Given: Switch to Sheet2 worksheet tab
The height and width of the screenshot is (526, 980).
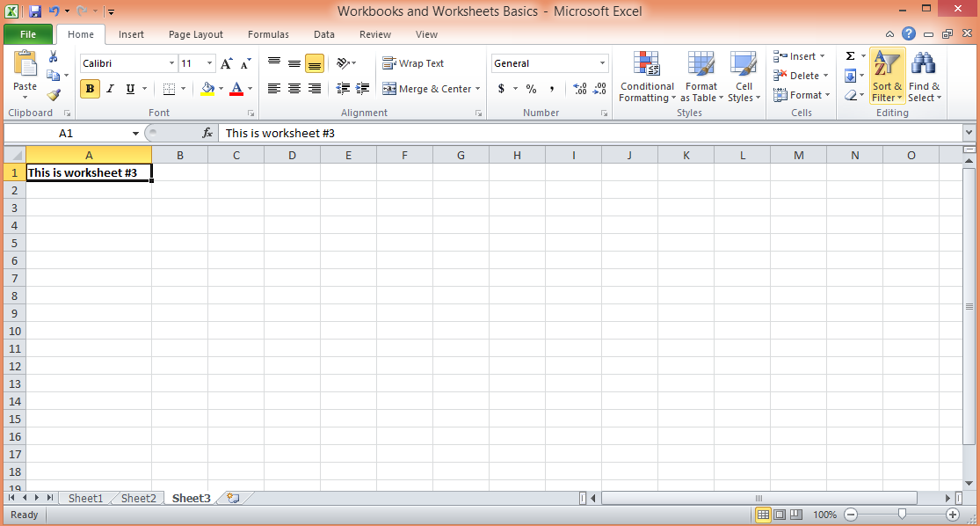Looking at the screenshot, I should point(138,498).
